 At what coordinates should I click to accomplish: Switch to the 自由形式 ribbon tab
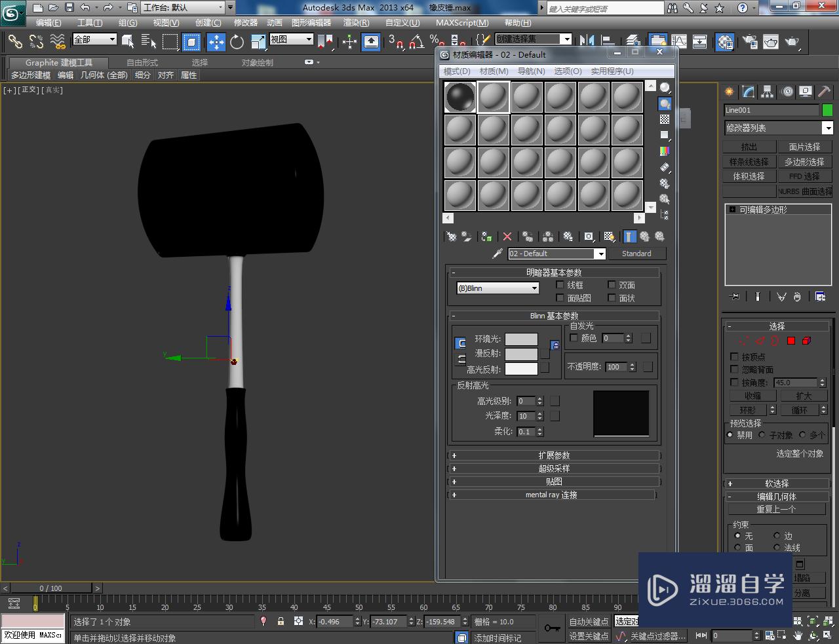coord(142,63)
